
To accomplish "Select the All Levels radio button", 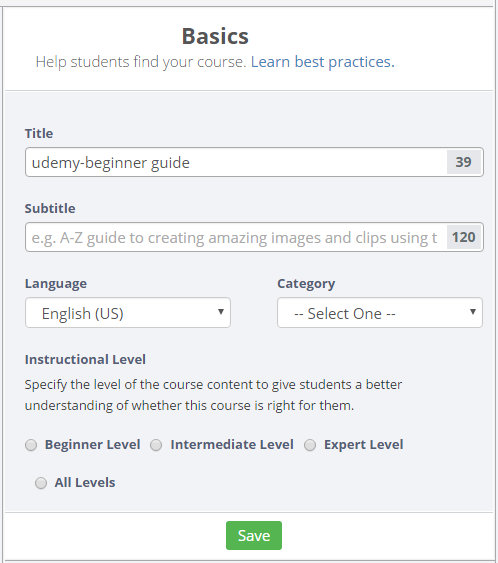I will [x=41, y=483].
